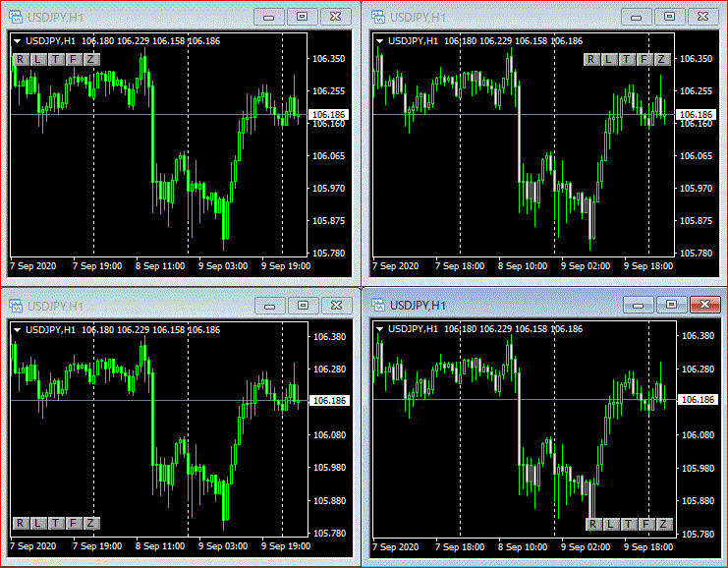Click the 106.380 scale label in lower-left chart
728x568 pixels.
(x=330, y=337)
